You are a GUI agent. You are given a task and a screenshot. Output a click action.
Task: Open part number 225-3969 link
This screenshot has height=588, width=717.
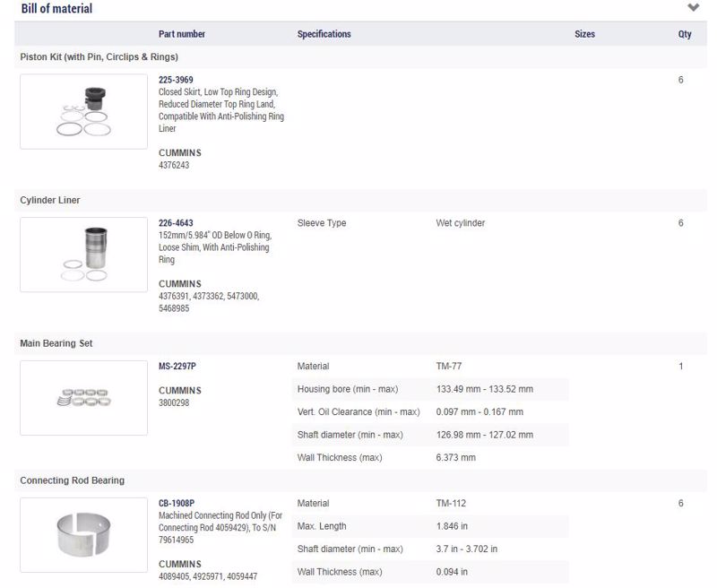176,80
